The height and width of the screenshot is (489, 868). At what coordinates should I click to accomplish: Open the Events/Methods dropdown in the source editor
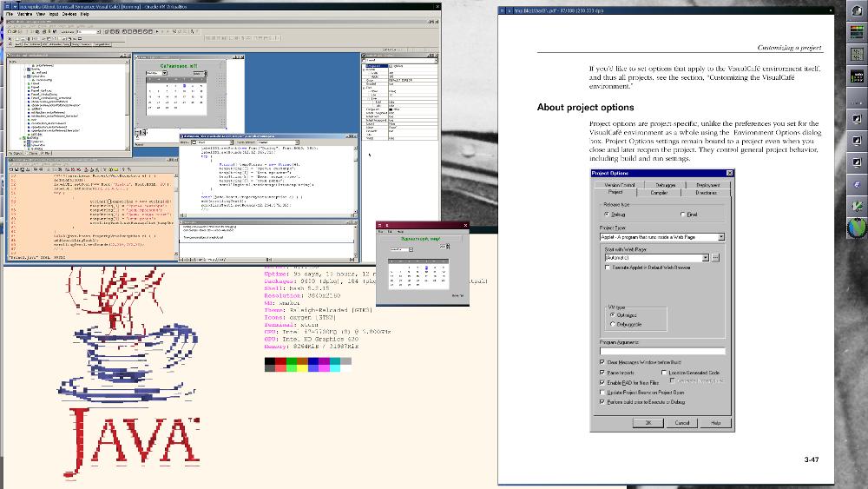pos(297,142)
